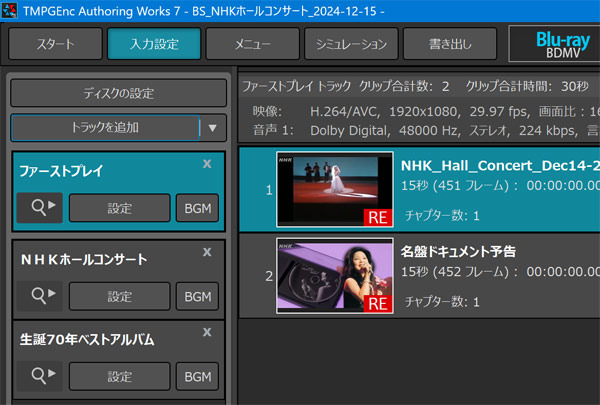600x405 pixels.
Task: Click チャプター数: 1 on clip 1
Action: coord(442,216)
